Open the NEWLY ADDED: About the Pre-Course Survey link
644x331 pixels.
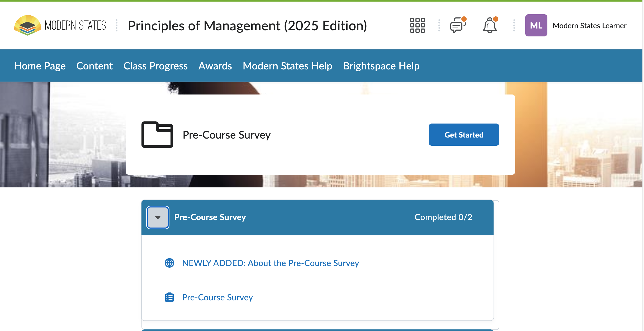(271, 263)
